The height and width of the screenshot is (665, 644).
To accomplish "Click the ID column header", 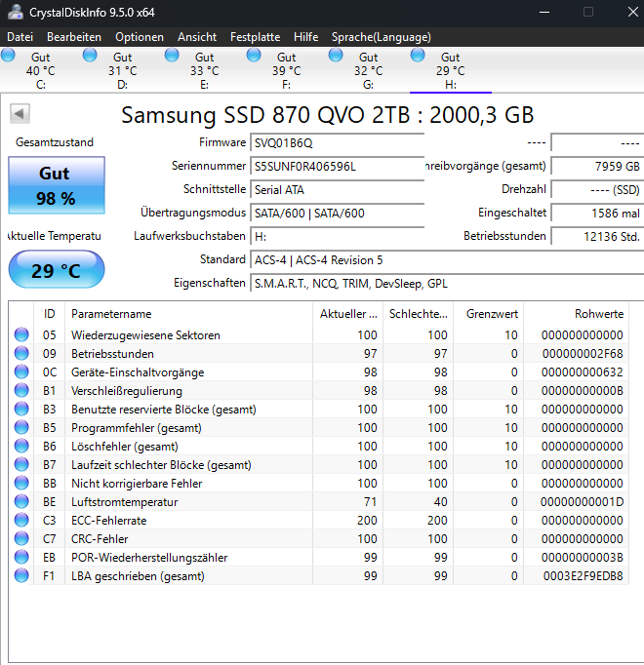I will point(49,314).
